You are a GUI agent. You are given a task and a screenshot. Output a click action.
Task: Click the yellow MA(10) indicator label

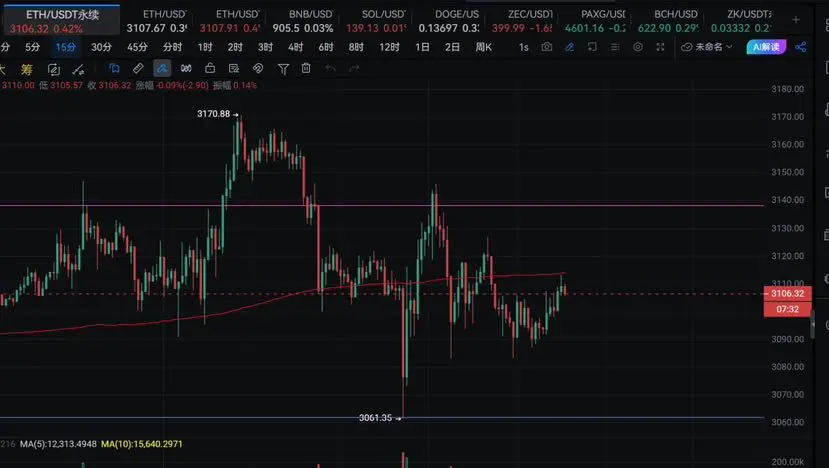click(142, 444)
